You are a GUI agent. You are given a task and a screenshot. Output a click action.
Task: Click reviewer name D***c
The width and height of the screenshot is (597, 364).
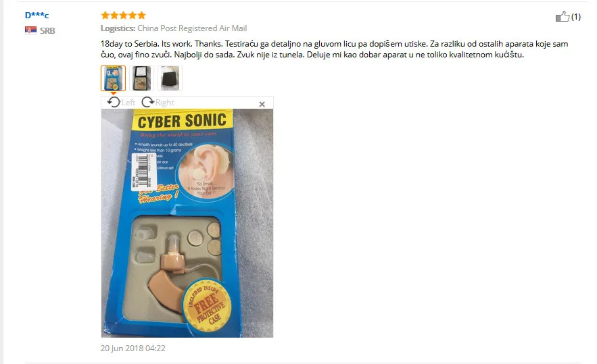tap(37, 16)
